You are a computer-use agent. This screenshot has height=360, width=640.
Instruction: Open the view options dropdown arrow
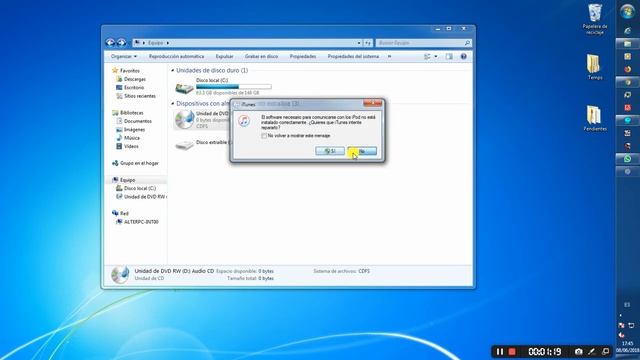[436, 56]
